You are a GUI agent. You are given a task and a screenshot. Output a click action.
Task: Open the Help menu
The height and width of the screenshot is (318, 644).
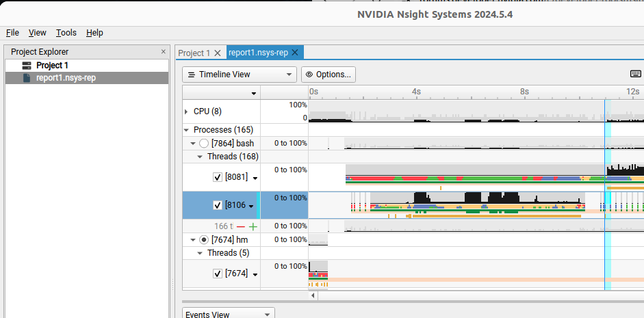coord(94,33)
